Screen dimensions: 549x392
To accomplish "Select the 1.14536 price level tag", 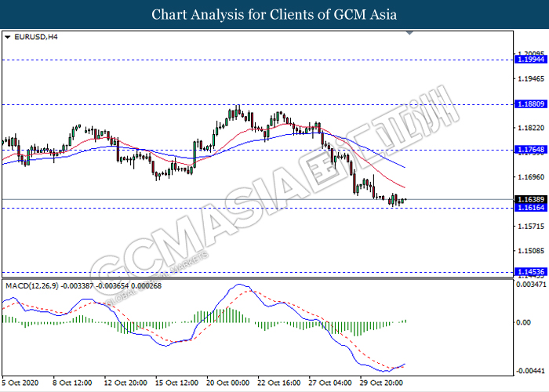I will pyautogui.click(x=529, y=272).
